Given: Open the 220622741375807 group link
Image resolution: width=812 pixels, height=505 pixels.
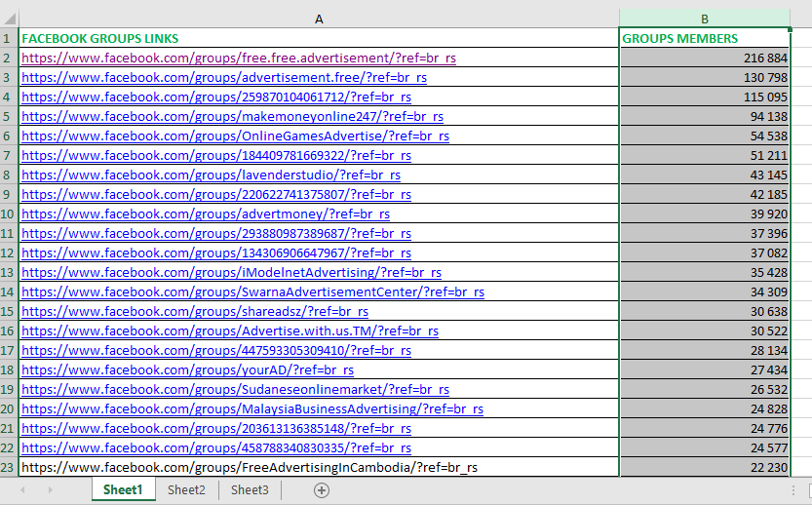Looking at the screenshot, I should (x=216, y=195).
